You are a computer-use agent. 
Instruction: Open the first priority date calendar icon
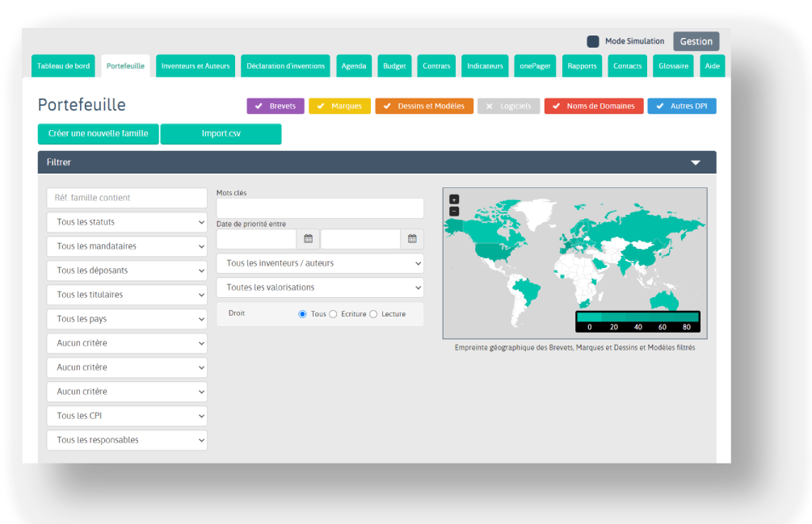(x=308, y=239)
